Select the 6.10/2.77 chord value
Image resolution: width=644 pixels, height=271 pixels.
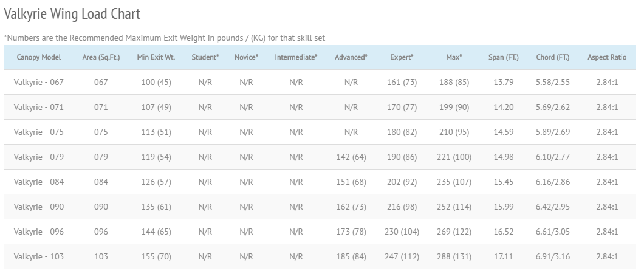[x=553, y=157]
